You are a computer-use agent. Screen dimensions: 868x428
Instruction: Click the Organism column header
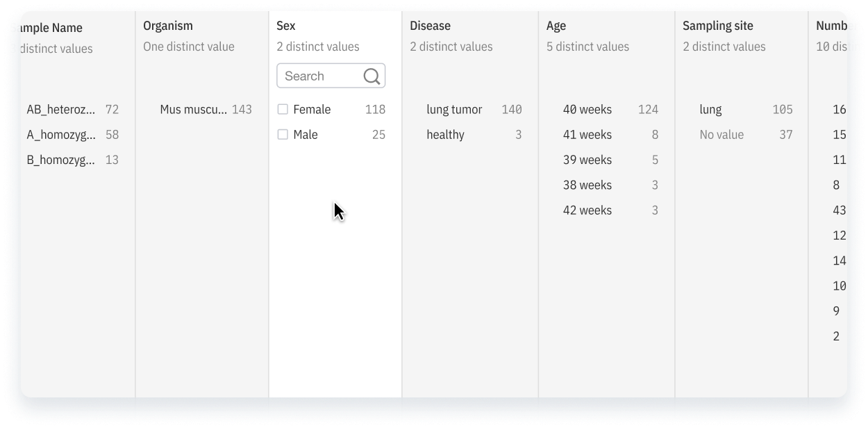click(x=168, y=26)
